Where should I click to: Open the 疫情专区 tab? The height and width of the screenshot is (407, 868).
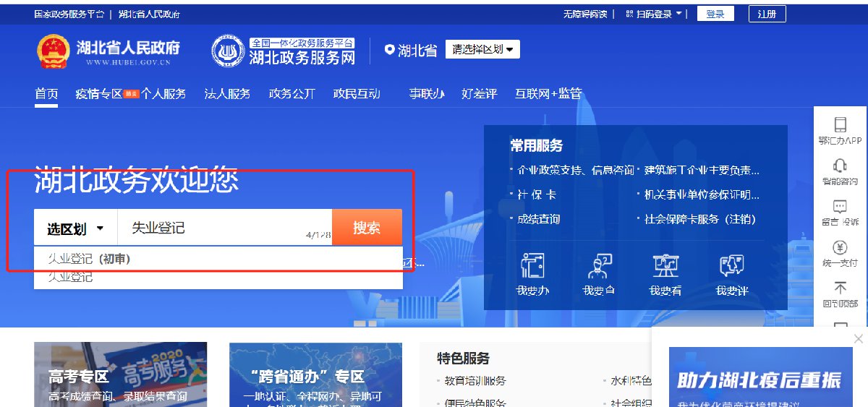(99, 93)
